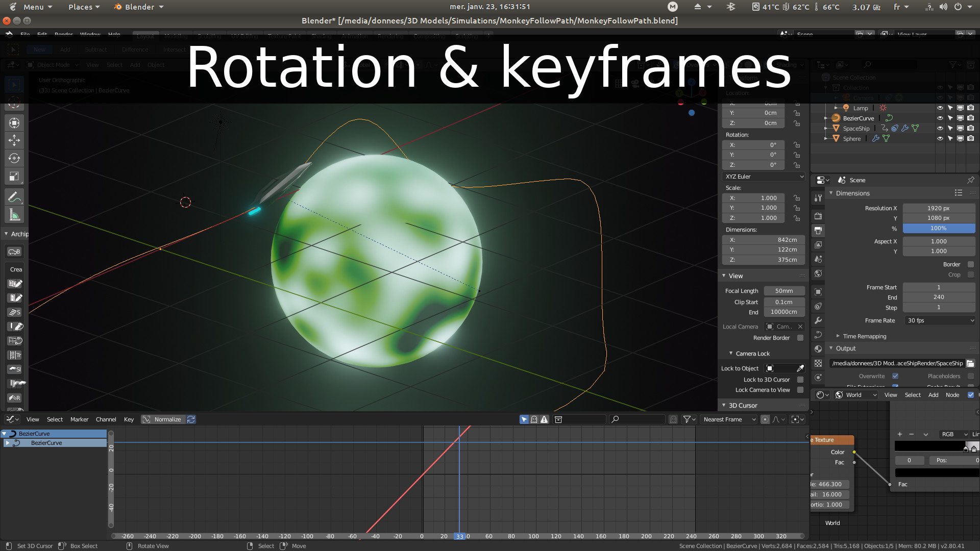Select the Scale tool in viewport toolbar
Image resolution: width=980 pixels, height=551 pixels.
(14, 177)
